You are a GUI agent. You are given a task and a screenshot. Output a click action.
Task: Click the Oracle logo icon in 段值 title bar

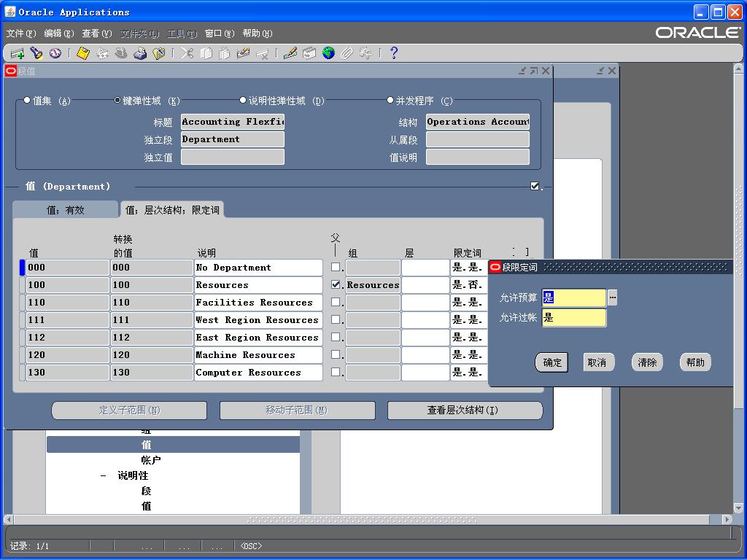10,71
